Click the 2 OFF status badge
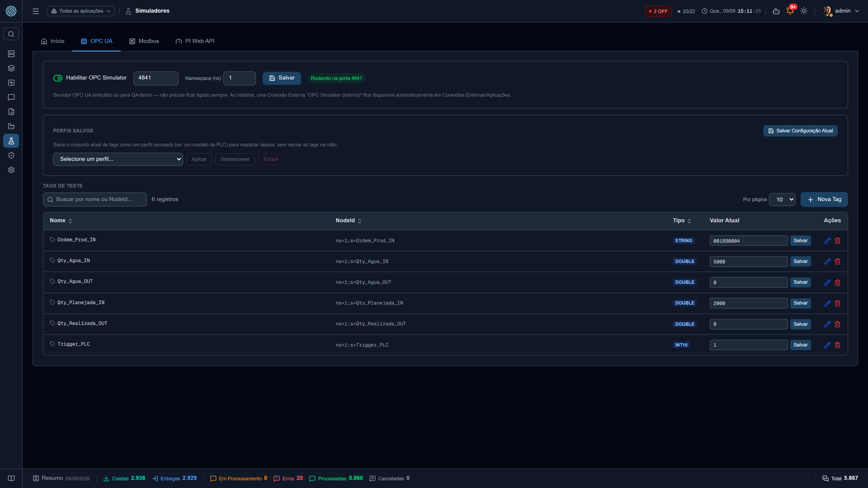This screenshot has width=868, height=488. [x=658, y=11]
